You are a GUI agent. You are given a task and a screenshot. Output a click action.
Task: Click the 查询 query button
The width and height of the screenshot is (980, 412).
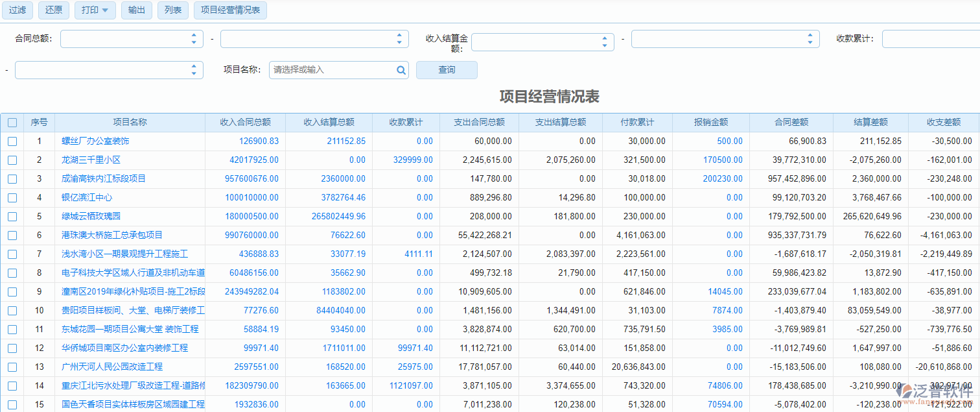tap(446, 70)
